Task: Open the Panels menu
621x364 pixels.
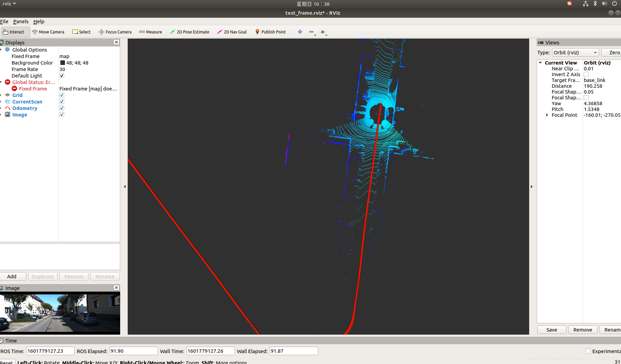Action: (x=21, y=22)
